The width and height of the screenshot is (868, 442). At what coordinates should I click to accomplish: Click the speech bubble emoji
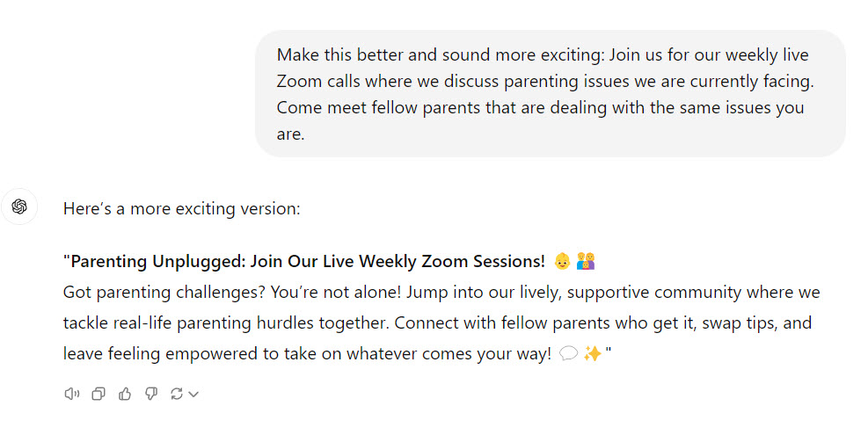click(x=568, y=353)
